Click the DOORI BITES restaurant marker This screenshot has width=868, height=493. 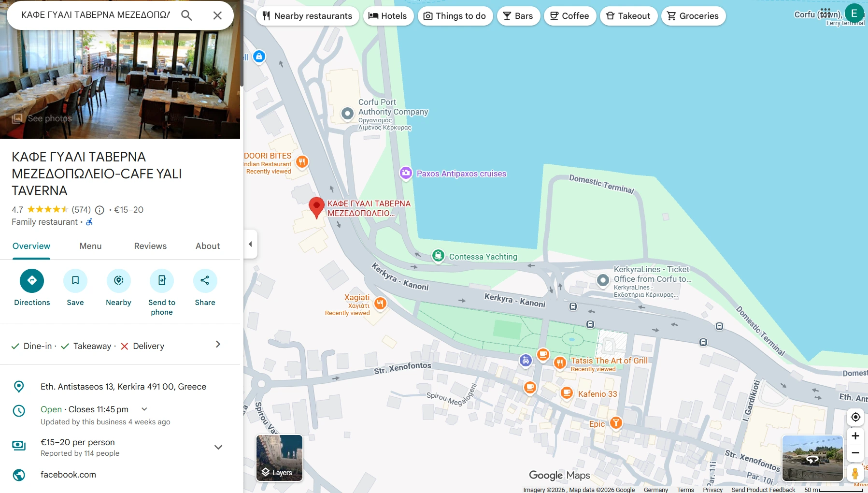tap(302, 162)
